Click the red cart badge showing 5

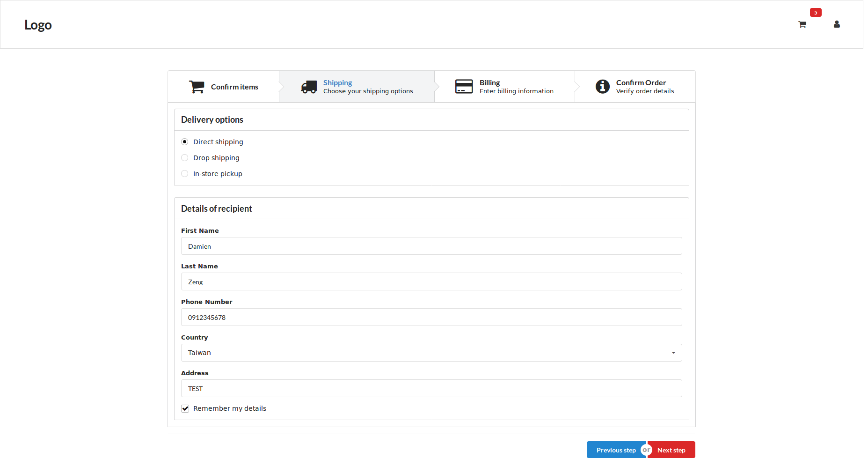tap(816, 12)
